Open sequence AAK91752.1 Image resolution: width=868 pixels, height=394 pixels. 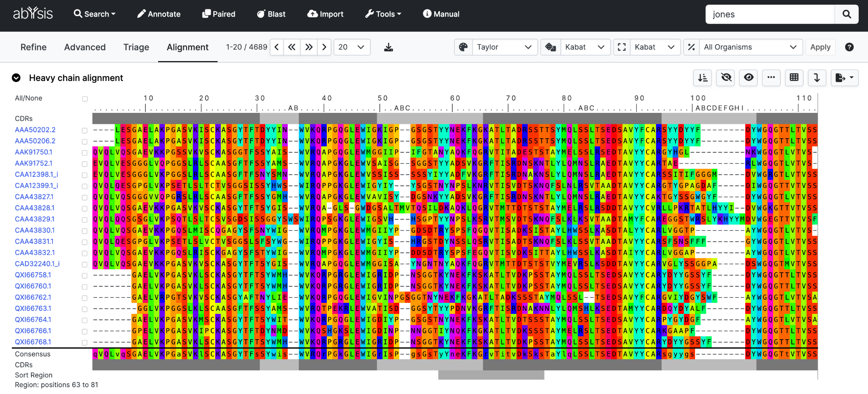(34, 163)
